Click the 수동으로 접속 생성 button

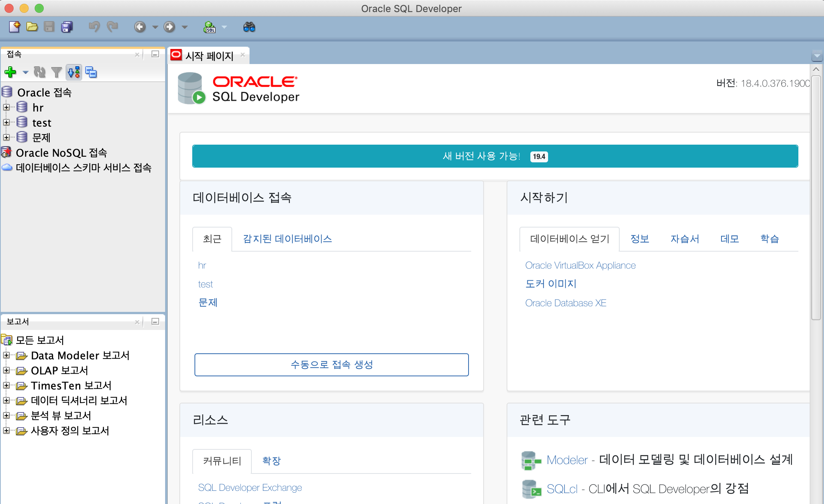[x=331, y=364]
